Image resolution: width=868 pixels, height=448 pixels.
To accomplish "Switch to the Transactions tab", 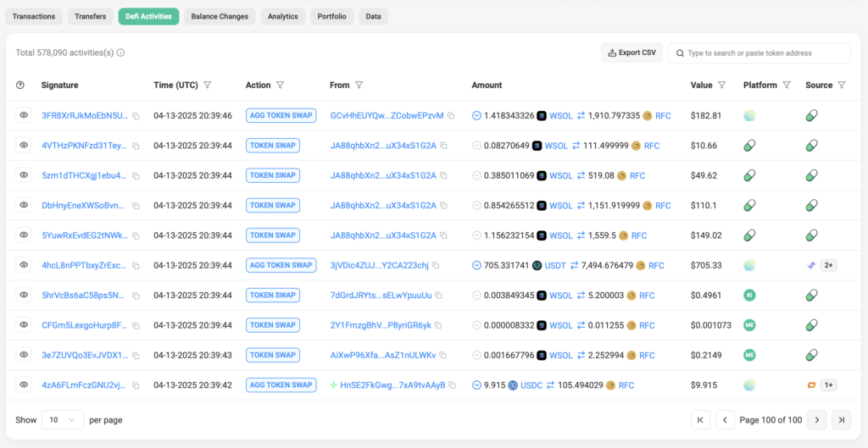I will (x=34, y=17).
